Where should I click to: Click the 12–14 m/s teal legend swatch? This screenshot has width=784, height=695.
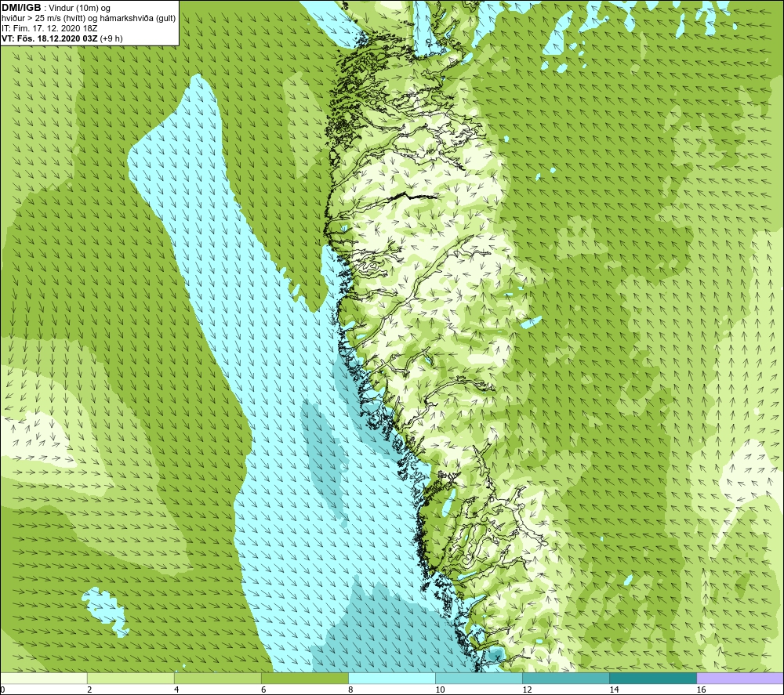pos(566,679)
